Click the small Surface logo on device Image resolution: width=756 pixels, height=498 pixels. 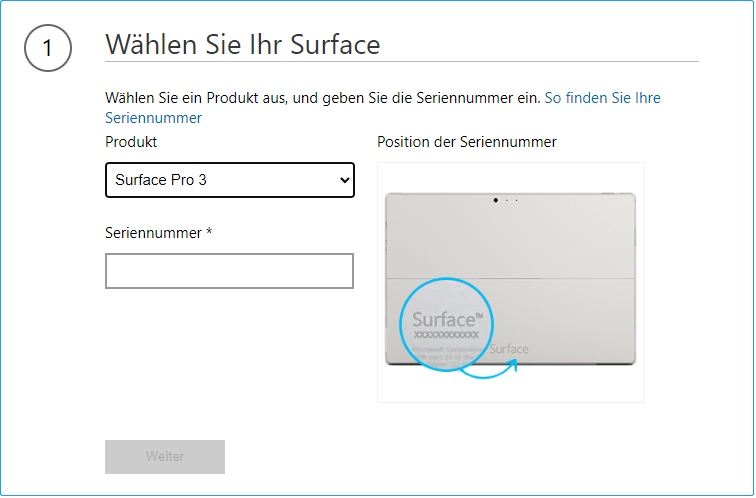click(x=509, y=349)
